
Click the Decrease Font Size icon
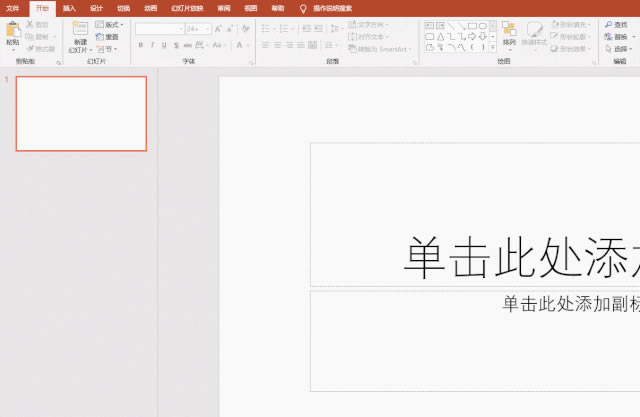(230, 29)
